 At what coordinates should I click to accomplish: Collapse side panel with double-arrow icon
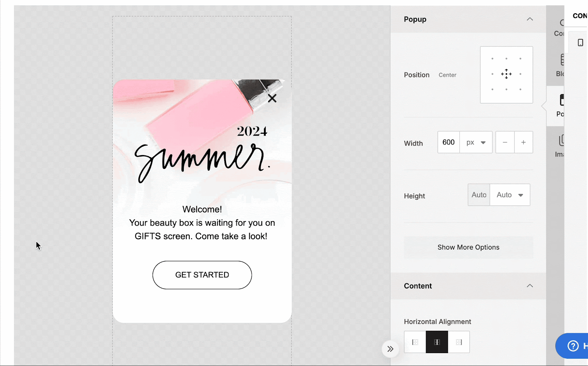click(x=390, y=349)
